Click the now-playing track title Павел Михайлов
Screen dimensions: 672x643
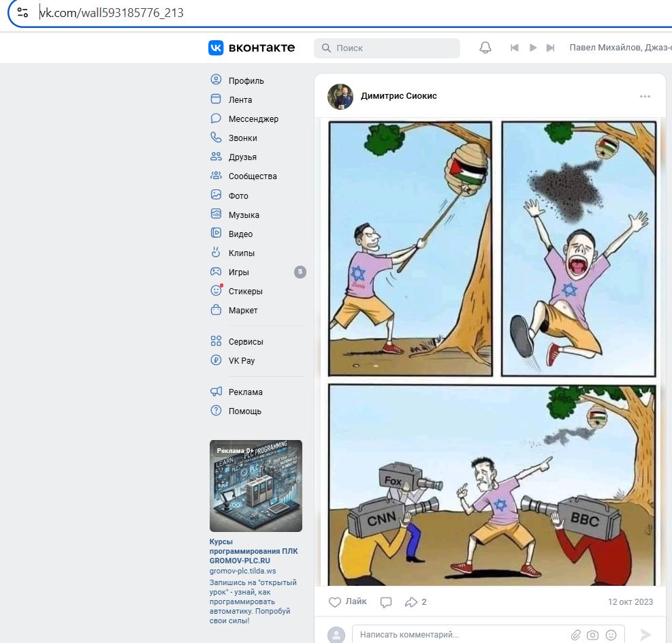pos(620,48)
